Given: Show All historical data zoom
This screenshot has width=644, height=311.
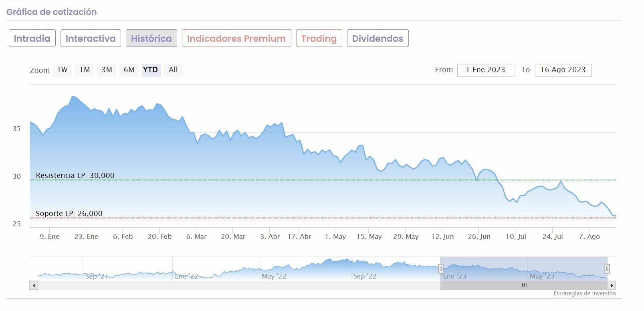Looking at the screenshot, I should tap(173, 70).
